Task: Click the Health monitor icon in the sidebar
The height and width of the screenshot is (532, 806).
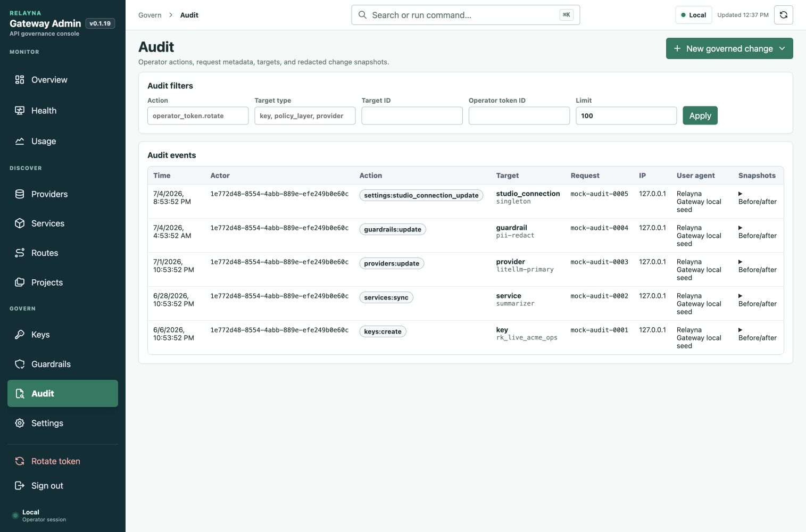Action: [20, 111]
